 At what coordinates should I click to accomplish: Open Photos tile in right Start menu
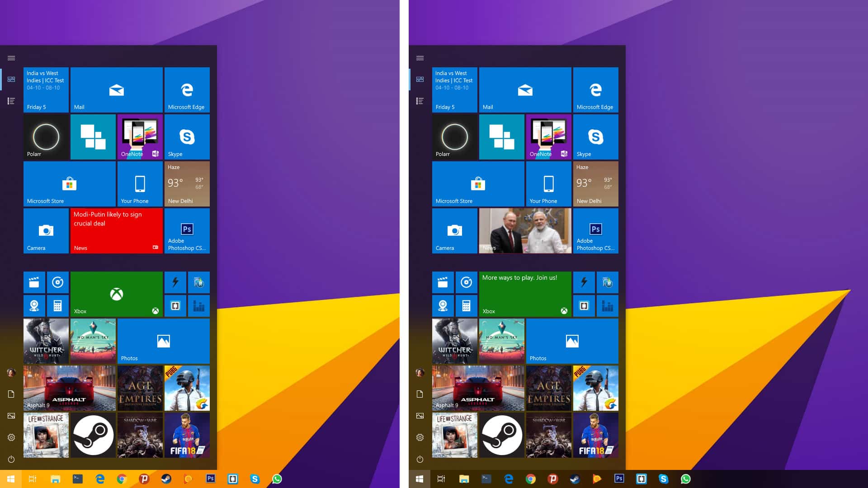click(x=572, y=341)
